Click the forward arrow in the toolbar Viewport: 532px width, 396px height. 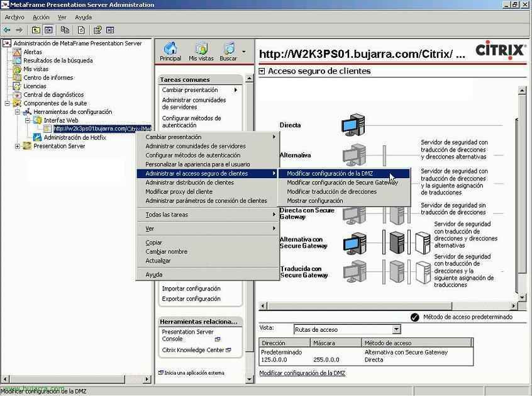(19, 30)
